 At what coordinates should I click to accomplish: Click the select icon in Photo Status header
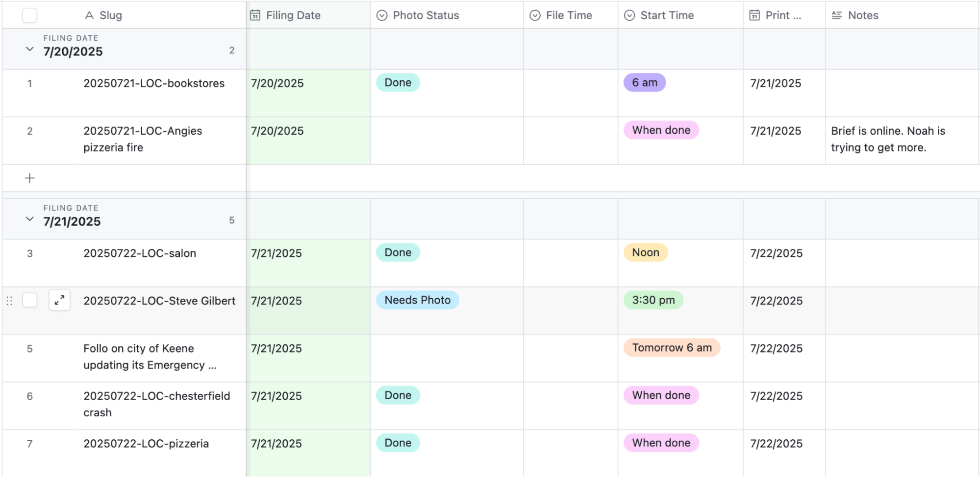[382, 15]
